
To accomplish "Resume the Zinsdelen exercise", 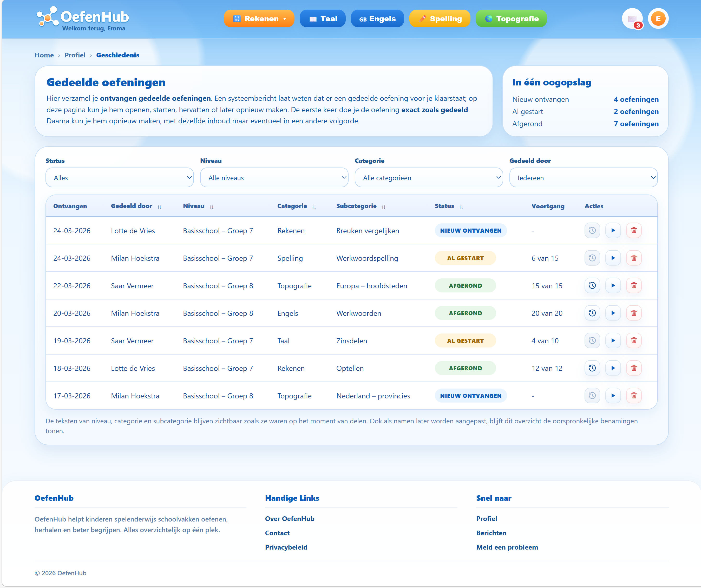I will pyautogui.click(x=613, y=340).
